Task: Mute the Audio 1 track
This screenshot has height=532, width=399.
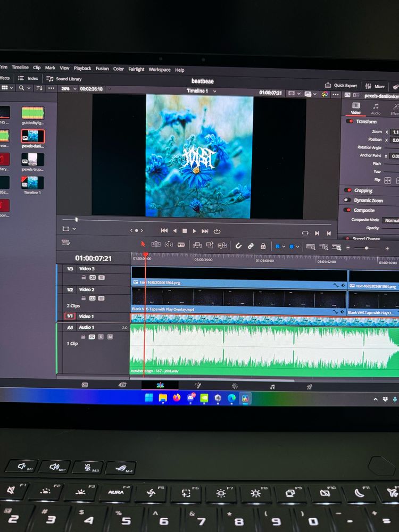Action: (x=110, y=337)
